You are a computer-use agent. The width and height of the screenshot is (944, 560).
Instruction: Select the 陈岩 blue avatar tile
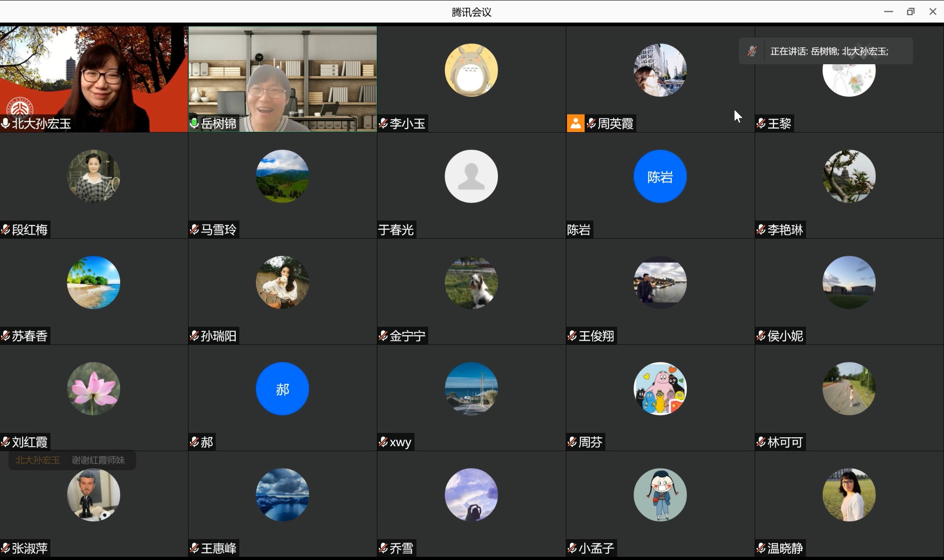coord(660,177)
